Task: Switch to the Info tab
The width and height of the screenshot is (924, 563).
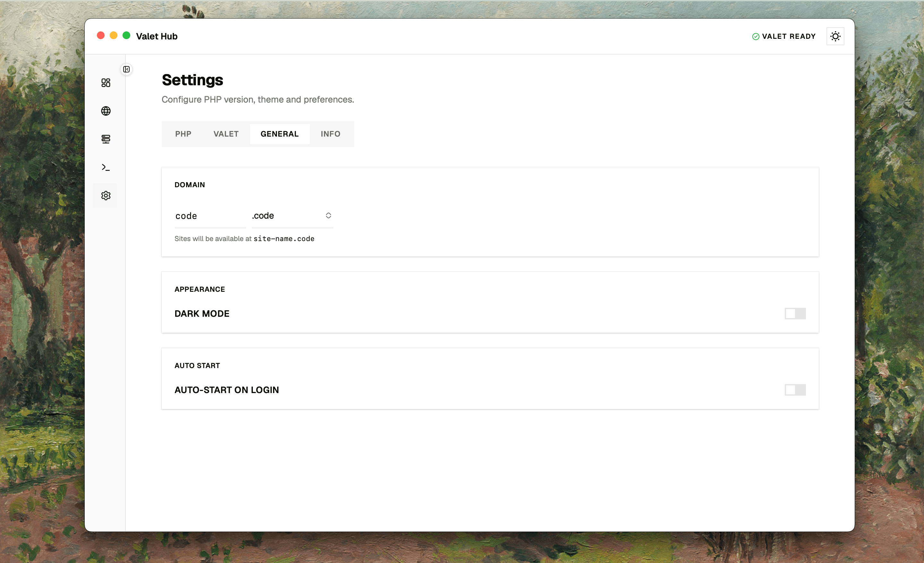Action: point(330,134)
